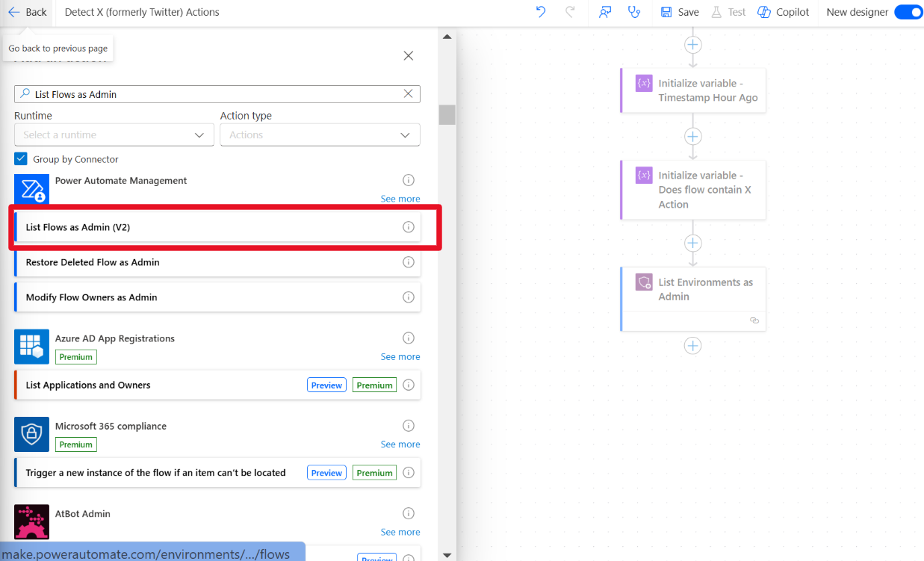
Task: Uncheck the Group by Connector checkbox
Action: (x=20, y=159)
